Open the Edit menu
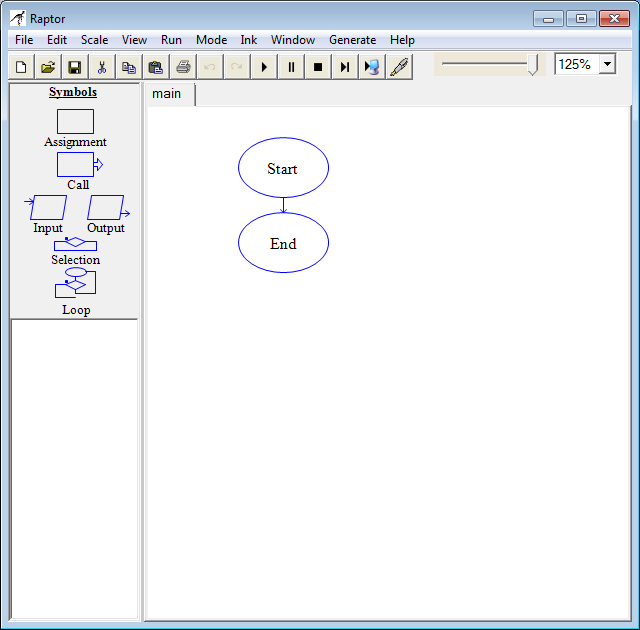The width and height of the screenshot is (640, 630). (x=57, y=40)
